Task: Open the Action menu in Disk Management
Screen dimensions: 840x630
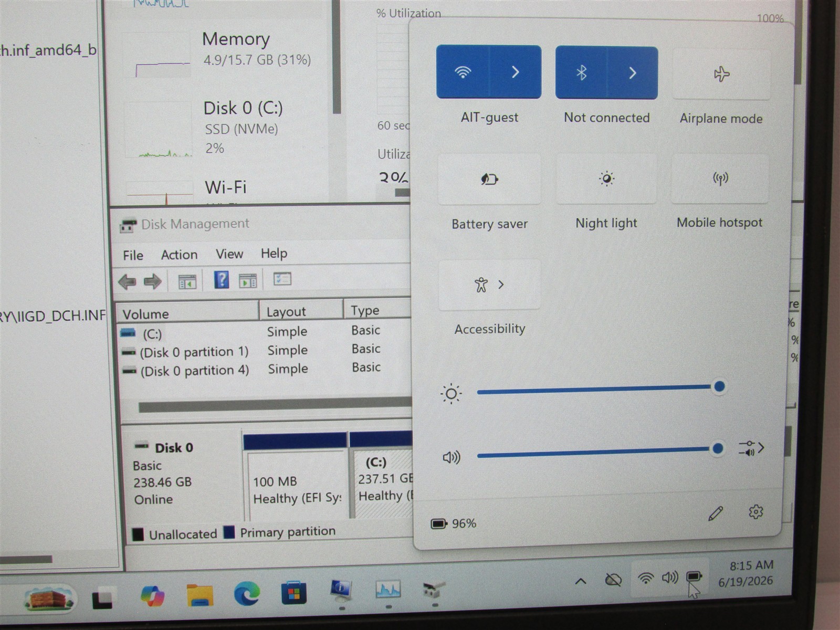Action: 179,255
